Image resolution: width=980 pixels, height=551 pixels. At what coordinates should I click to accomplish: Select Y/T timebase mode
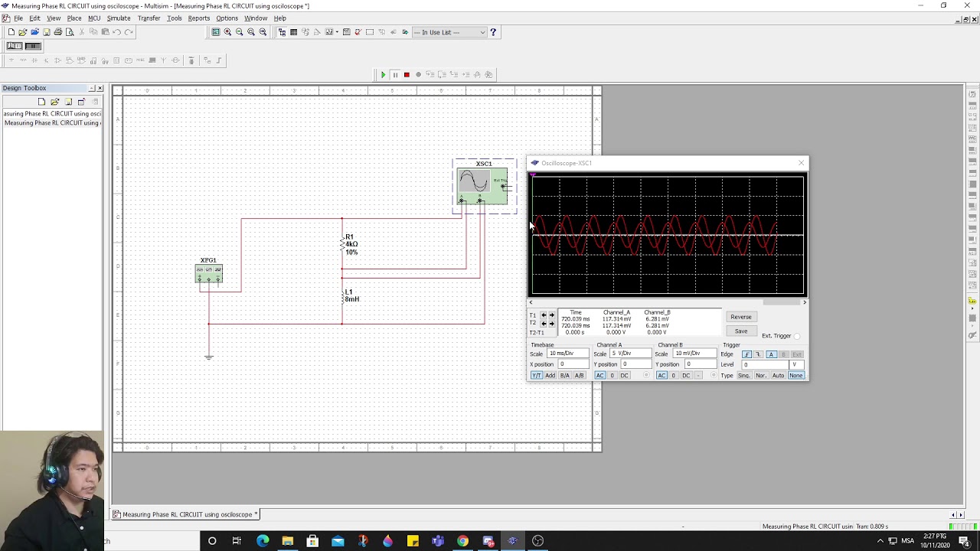[537, 376]
